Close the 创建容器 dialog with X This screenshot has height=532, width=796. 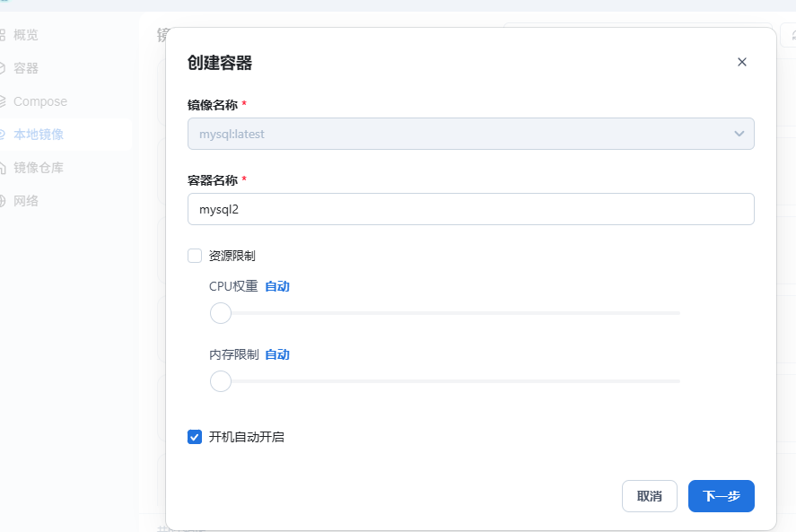pos(741,62)
